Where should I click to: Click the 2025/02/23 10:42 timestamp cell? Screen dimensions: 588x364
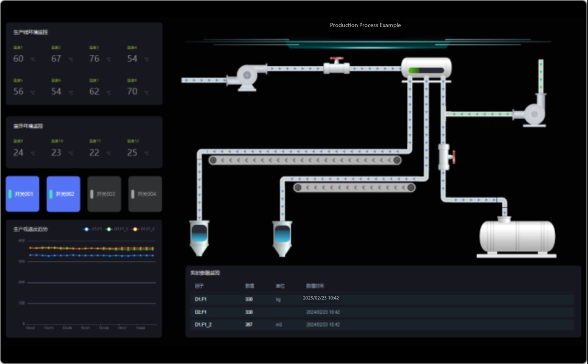click(321, 298)
